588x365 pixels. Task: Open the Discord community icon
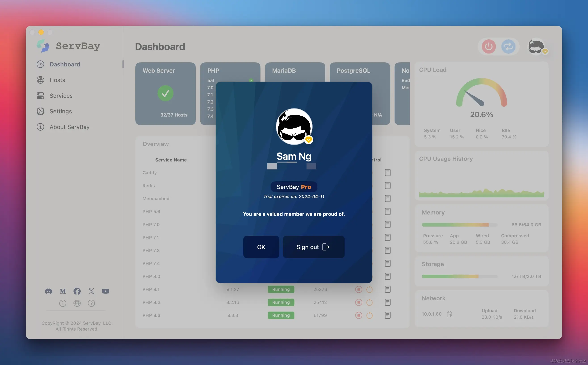(x=48, y=291)
